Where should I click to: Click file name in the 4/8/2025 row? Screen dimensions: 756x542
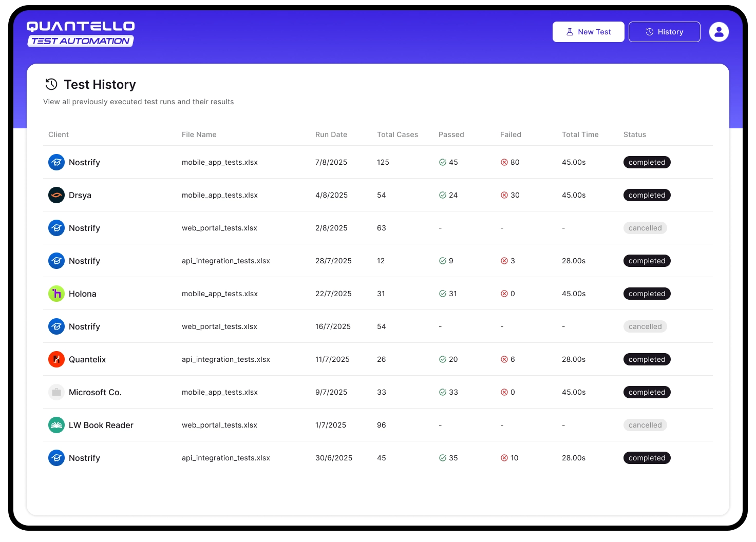[220, 195]
